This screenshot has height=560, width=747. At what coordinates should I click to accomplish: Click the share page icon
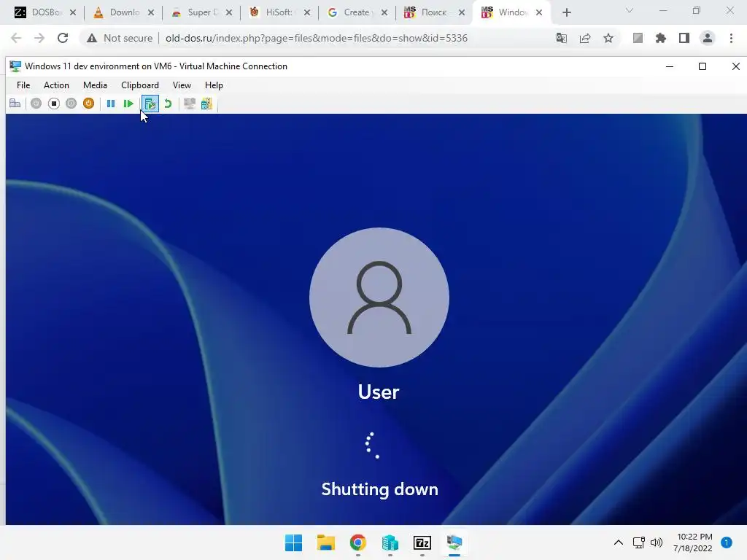coord(585,38)
